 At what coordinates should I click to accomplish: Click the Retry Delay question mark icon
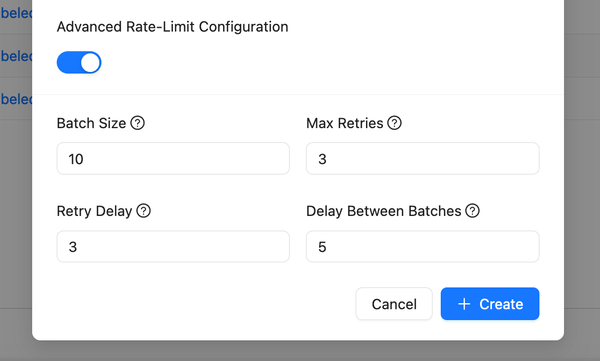143,211
